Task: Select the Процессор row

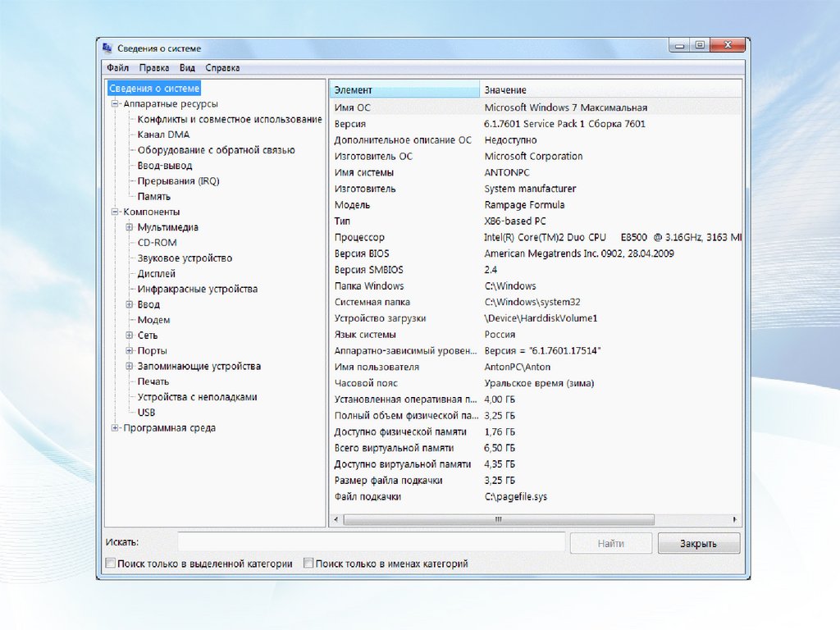Action: [x=536, y=237]
